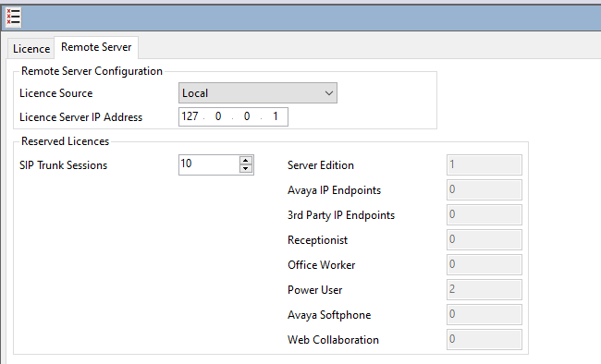Click the 'Avaya Softphone' label text
The height and width of the screenshot is (364, 601).
coord(329,315)
